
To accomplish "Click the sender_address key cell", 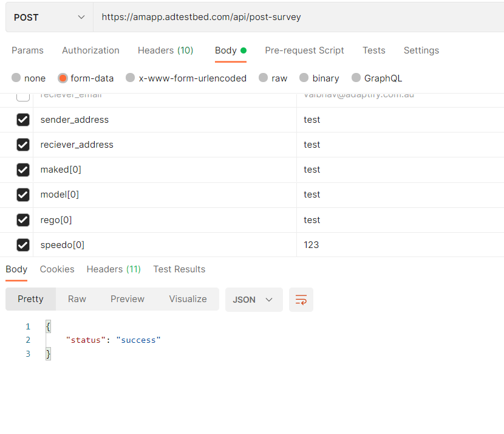I will tap(165, 120).
